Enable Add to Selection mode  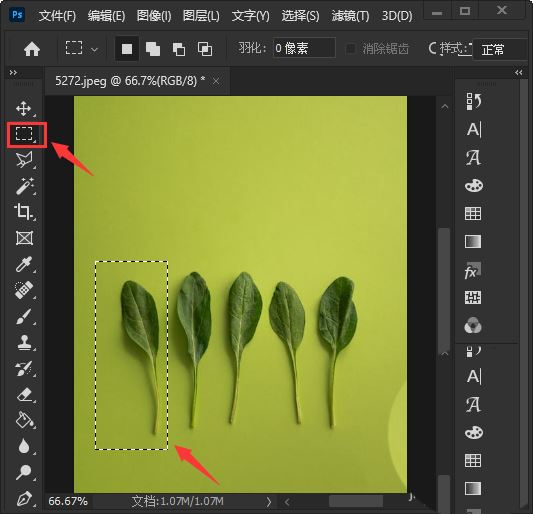(153, 49)
